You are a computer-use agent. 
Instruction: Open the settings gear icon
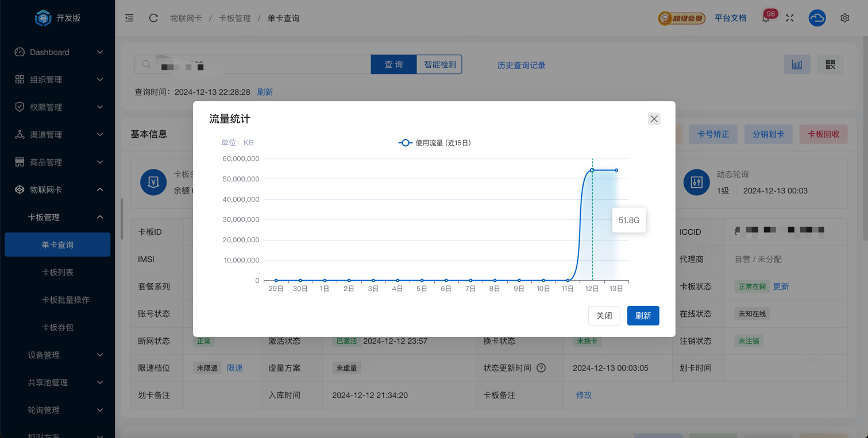844,18
